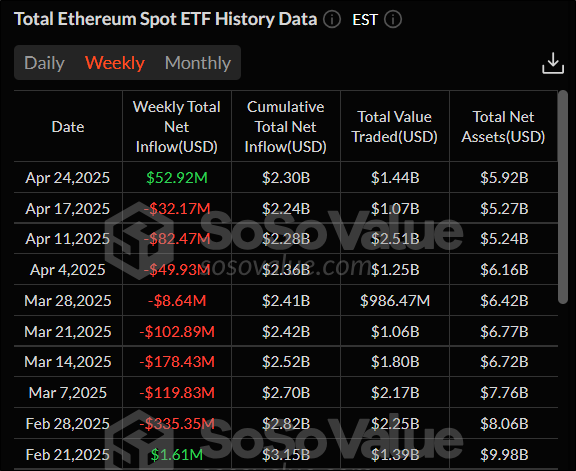576x471 pixels.
Task: Click the info icon beside History Data title
Action: [332, 19]
